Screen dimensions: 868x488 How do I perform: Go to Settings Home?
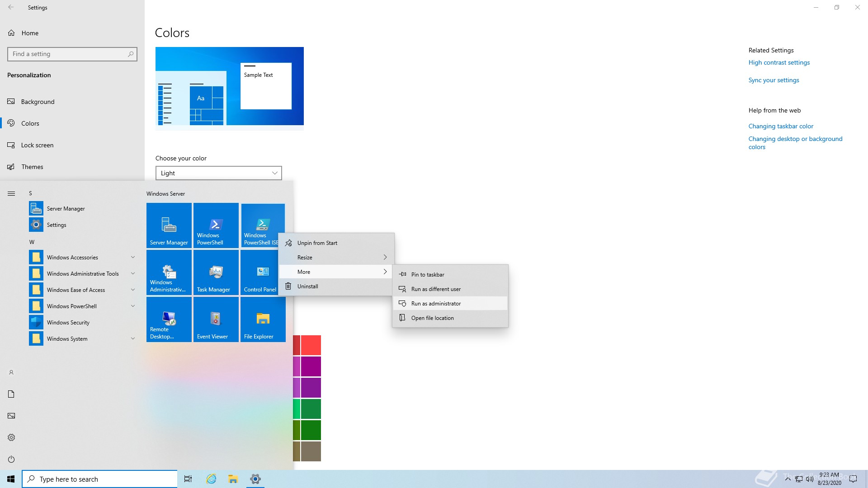(72, 33)
